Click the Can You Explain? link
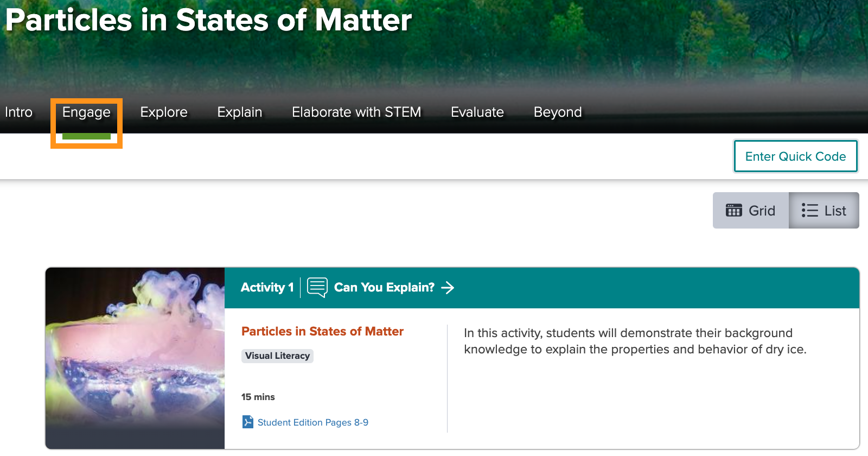Screen dimensions: 868x456 (x=384, y=288)
